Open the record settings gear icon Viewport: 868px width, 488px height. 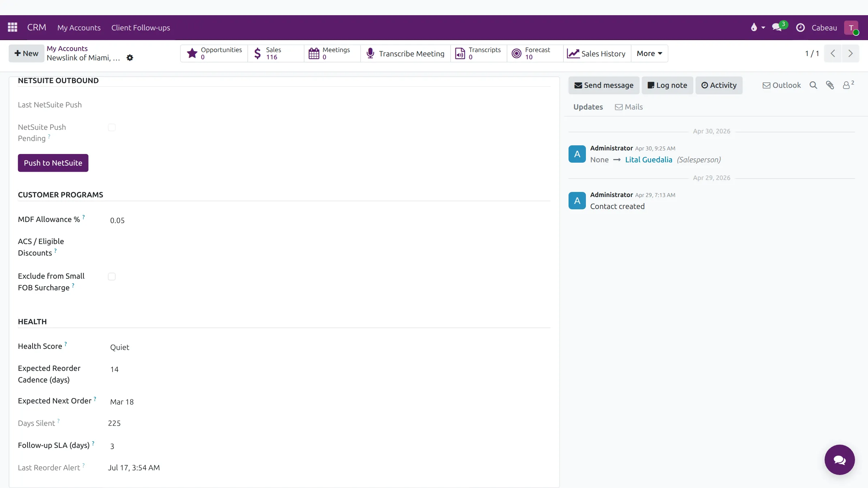130,58
